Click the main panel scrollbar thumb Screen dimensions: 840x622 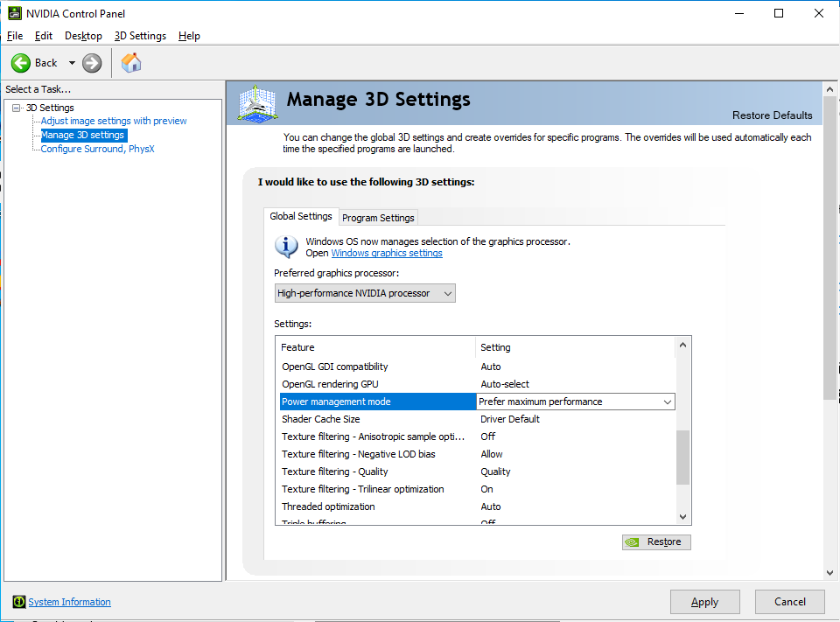click(x=829, y=248)
